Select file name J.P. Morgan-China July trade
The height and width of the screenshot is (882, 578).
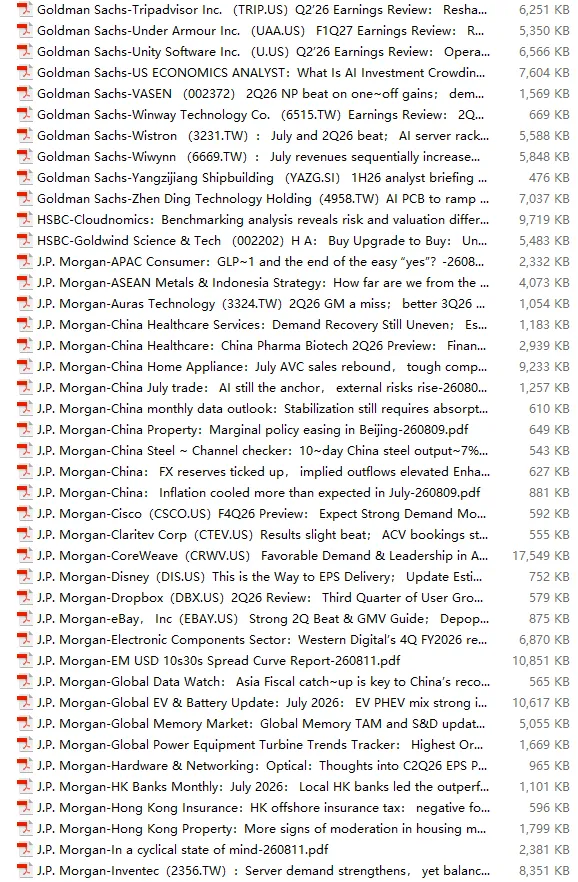262,388
